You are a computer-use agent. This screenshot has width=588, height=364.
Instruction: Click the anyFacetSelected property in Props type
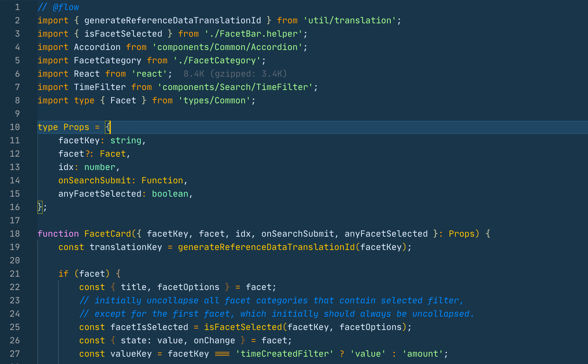point(100,194)
